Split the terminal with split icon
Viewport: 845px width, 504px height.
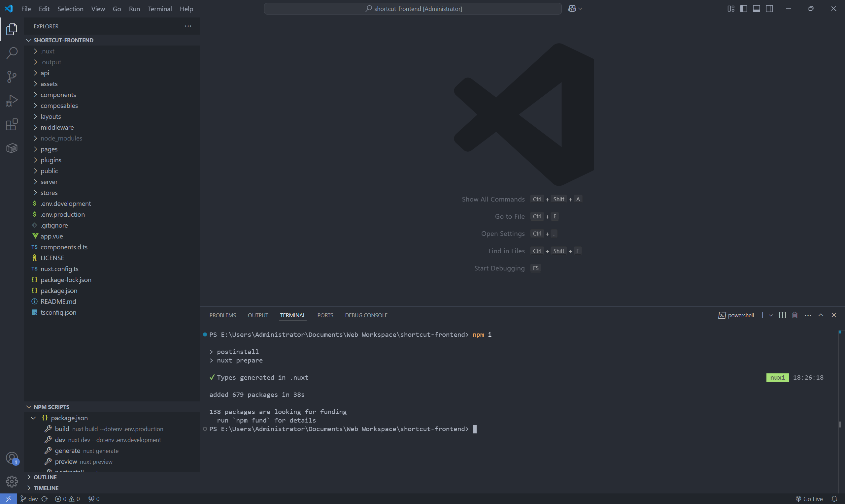click(782, 315)
